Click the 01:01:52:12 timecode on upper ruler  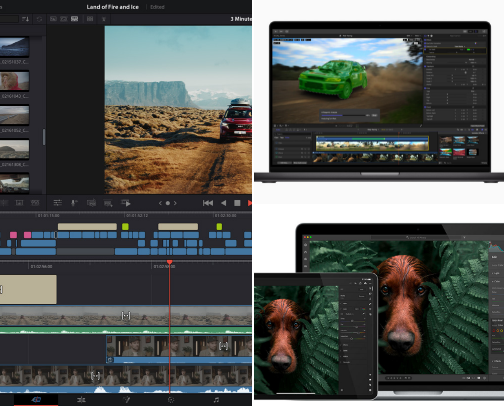click(x=137, y=216)
